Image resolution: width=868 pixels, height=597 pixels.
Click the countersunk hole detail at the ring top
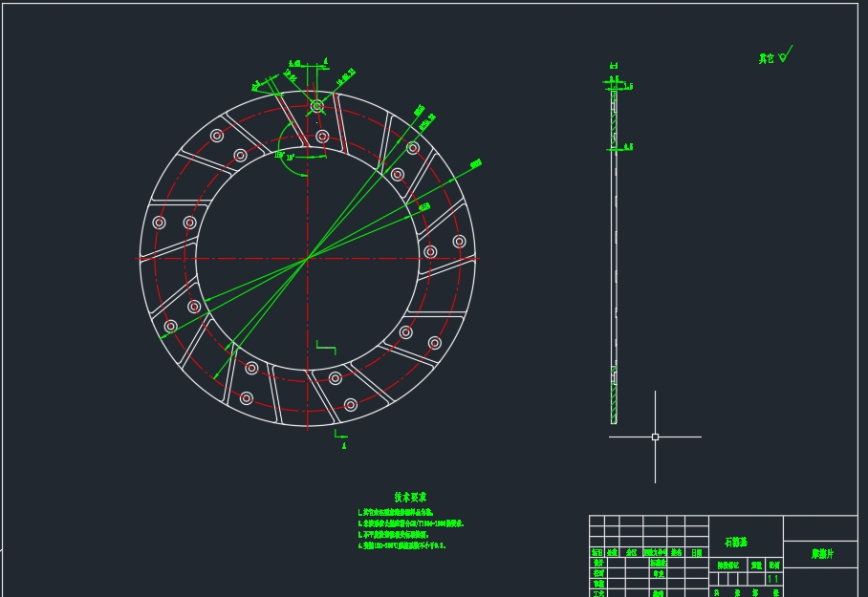click(x=316, y=105)
